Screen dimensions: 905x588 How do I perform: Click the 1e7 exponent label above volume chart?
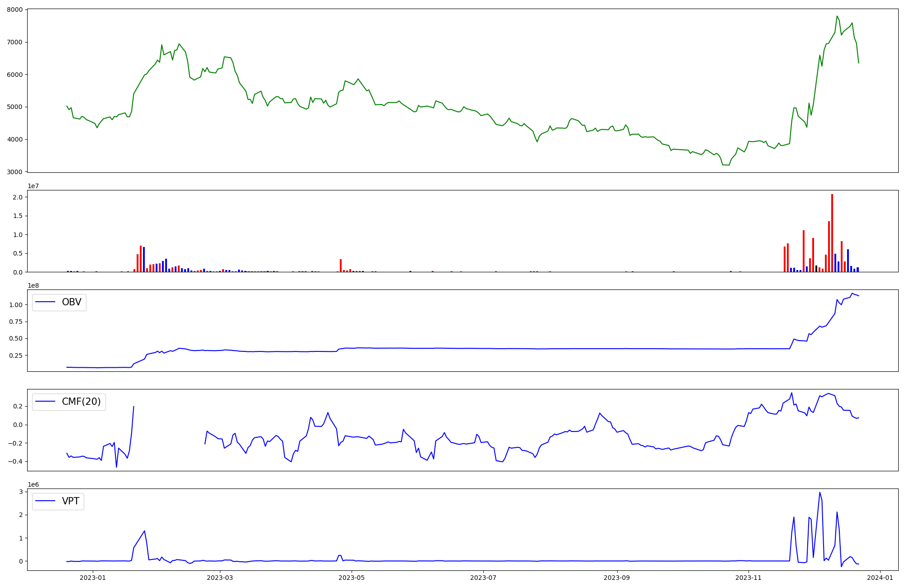click(33, 186)
